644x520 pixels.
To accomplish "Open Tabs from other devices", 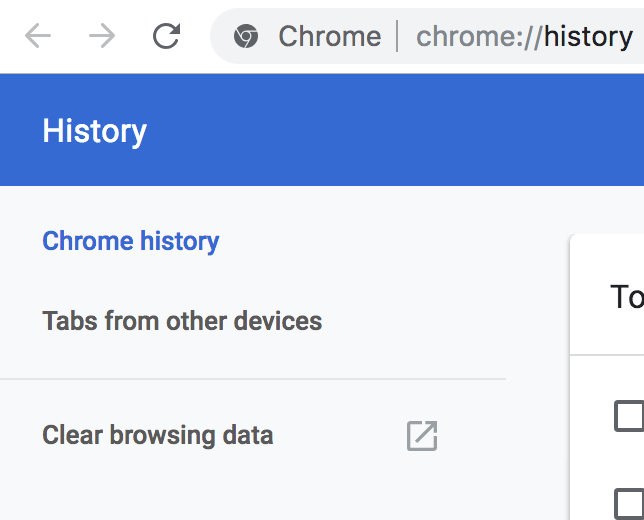I will (x=182, y=321).
